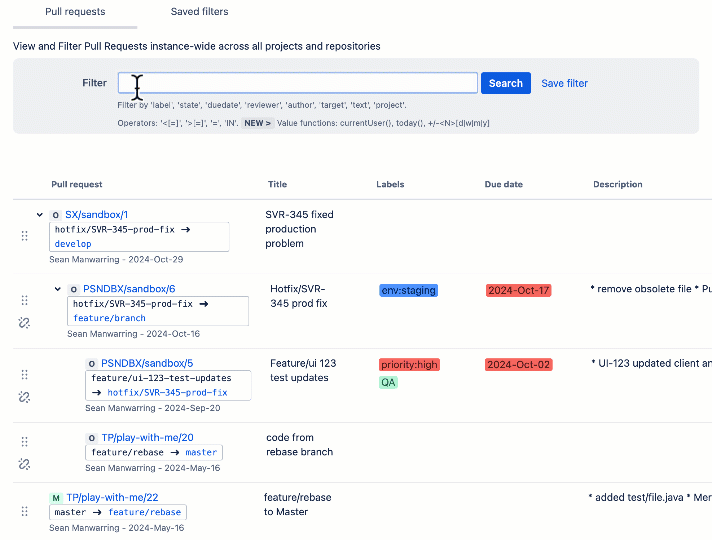Viewport: 712px width, 540px height.
Task: Click title 'Hotfix/SVR-345 prod fix'
Action: [x=299, y=296]
